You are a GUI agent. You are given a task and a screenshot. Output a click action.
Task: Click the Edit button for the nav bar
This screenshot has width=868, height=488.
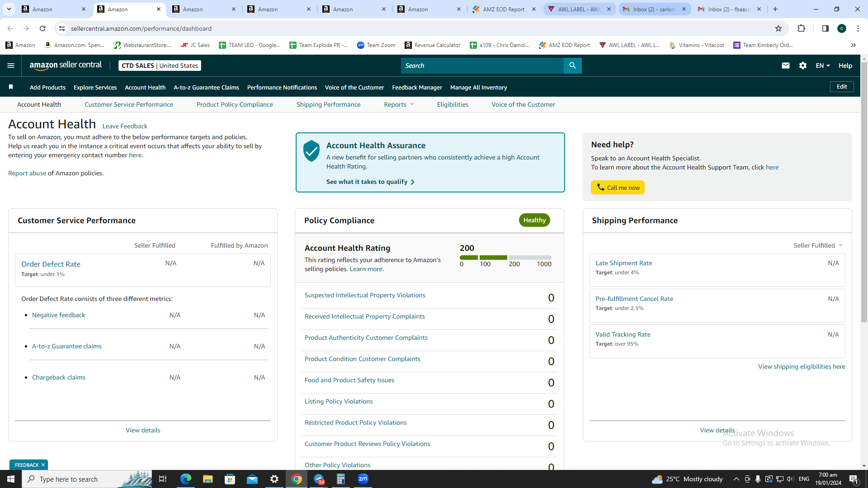(x=842, y=87)
